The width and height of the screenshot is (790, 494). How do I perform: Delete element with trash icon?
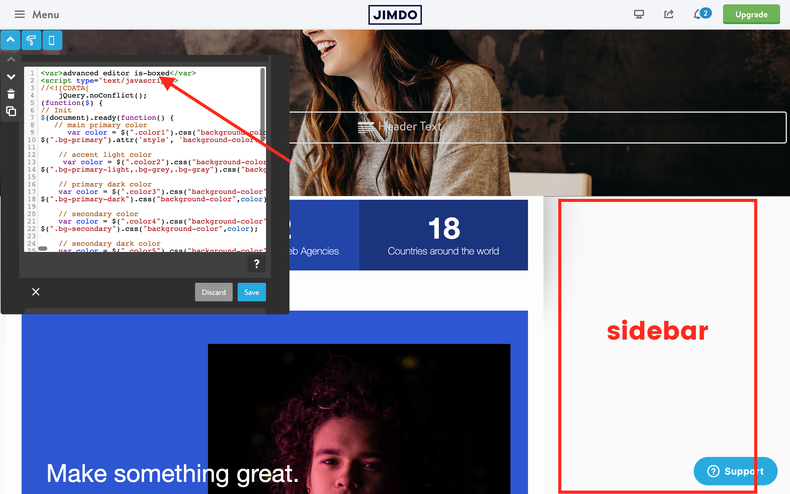click(11, 94)
